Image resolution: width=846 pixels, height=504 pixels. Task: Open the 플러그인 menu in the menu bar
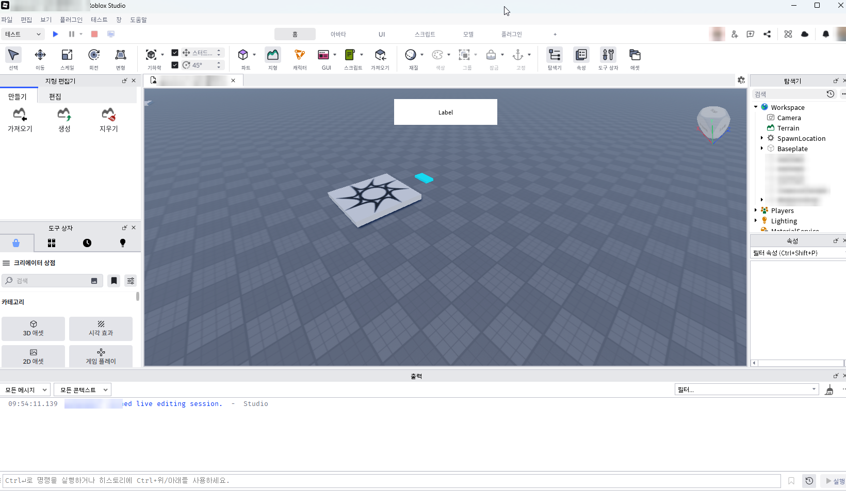71,20
